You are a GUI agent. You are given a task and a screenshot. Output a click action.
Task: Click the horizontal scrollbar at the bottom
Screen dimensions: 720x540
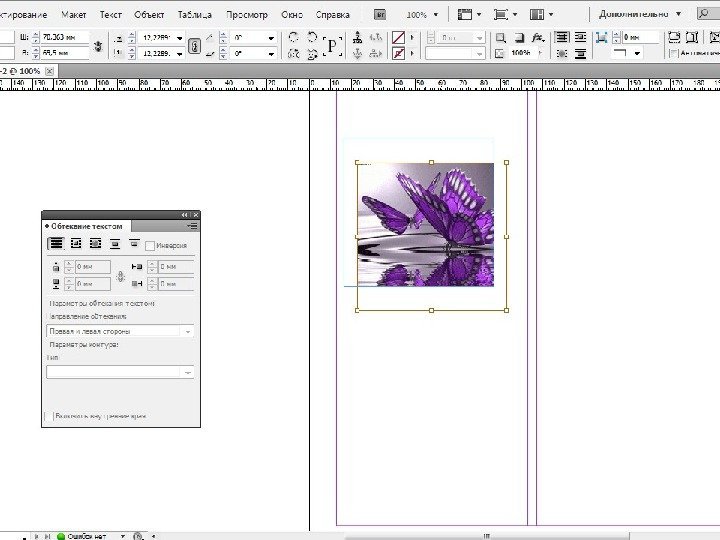point(485,536)
